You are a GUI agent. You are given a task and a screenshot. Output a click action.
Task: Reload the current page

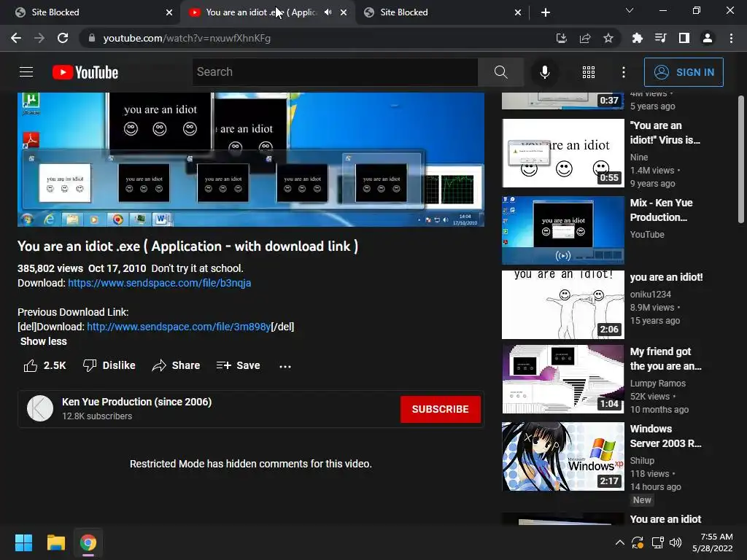(63, 38)
